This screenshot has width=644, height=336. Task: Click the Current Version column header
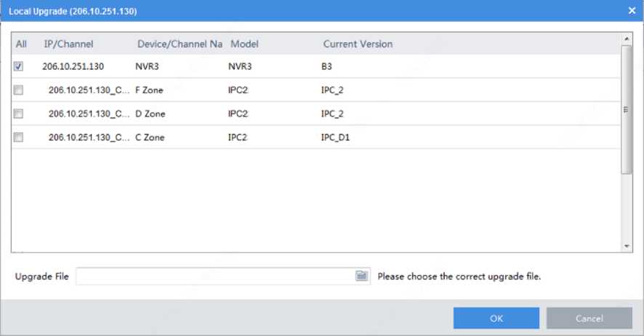coord(358,44)
